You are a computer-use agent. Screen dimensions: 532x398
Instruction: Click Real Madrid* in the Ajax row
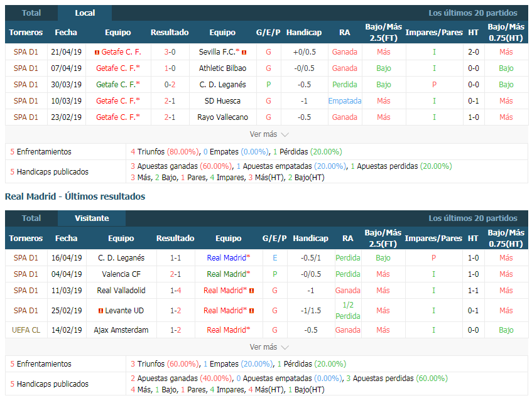pos(229,330)
